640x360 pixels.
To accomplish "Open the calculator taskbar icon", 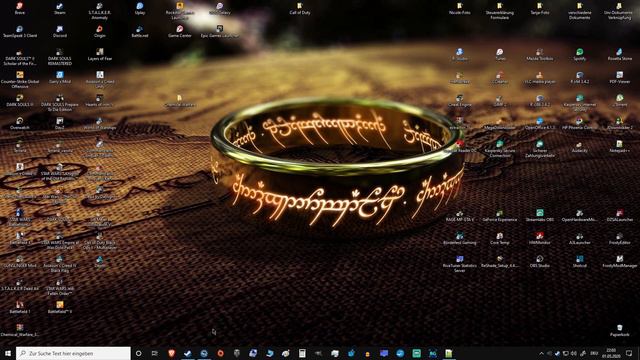I will [x=302, y=353].
